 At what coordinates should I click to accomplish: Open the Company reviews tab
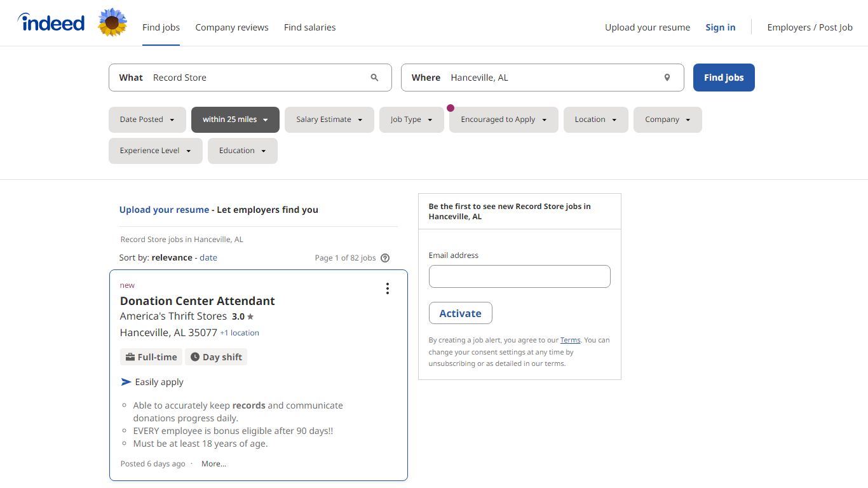tap(232, 27)
